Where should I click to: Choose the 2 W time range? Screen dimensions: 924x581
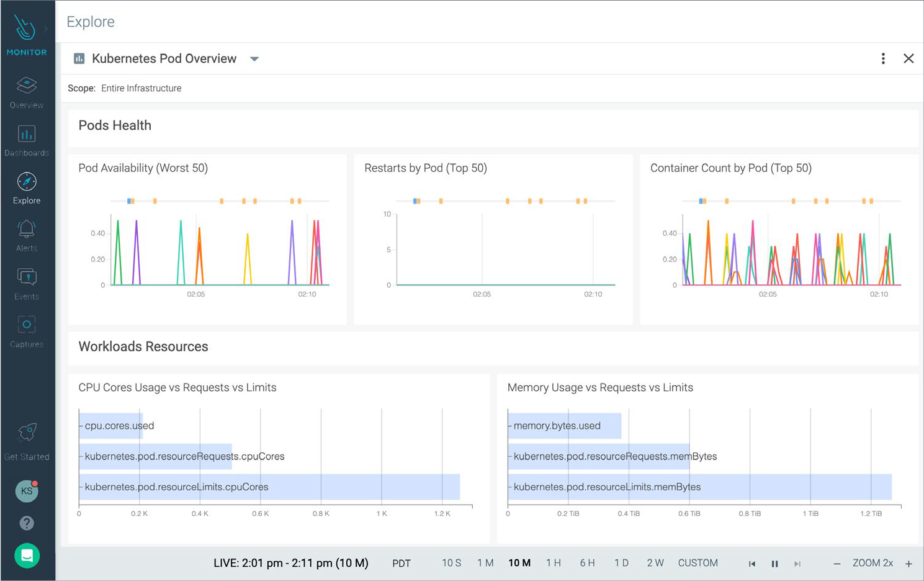[655, 563]
